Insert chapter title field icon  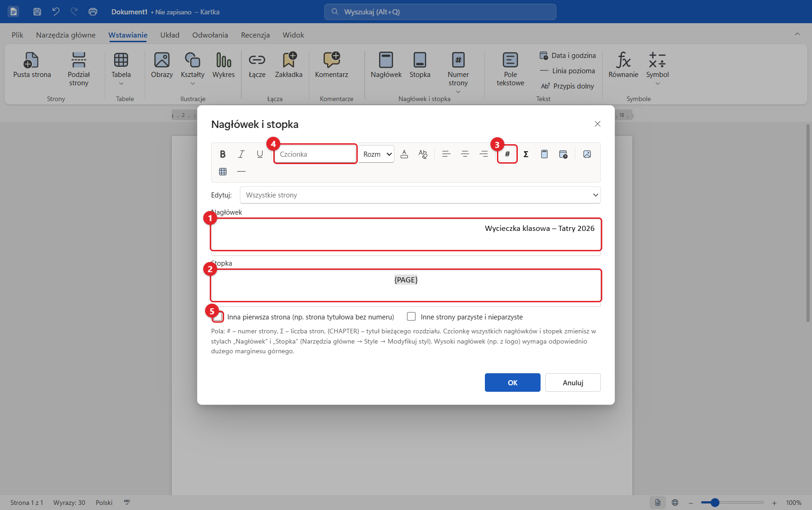tap(544, 154)
